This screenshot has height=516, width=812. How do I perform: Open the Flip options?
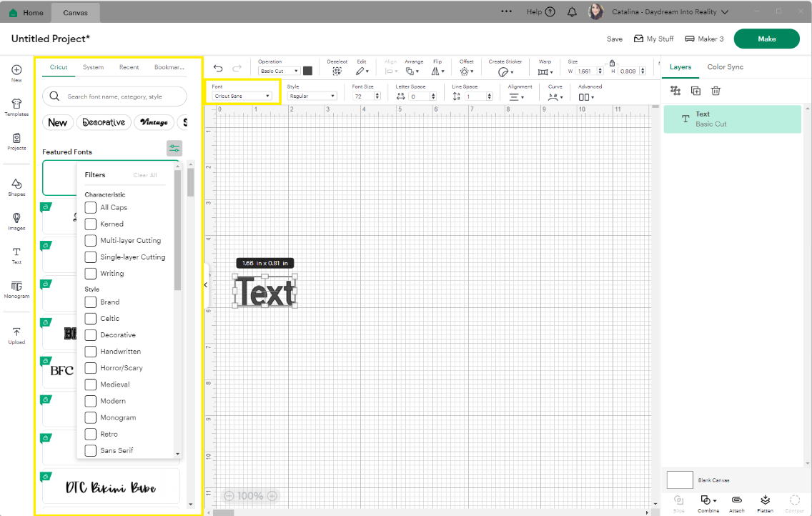point(437,71)
